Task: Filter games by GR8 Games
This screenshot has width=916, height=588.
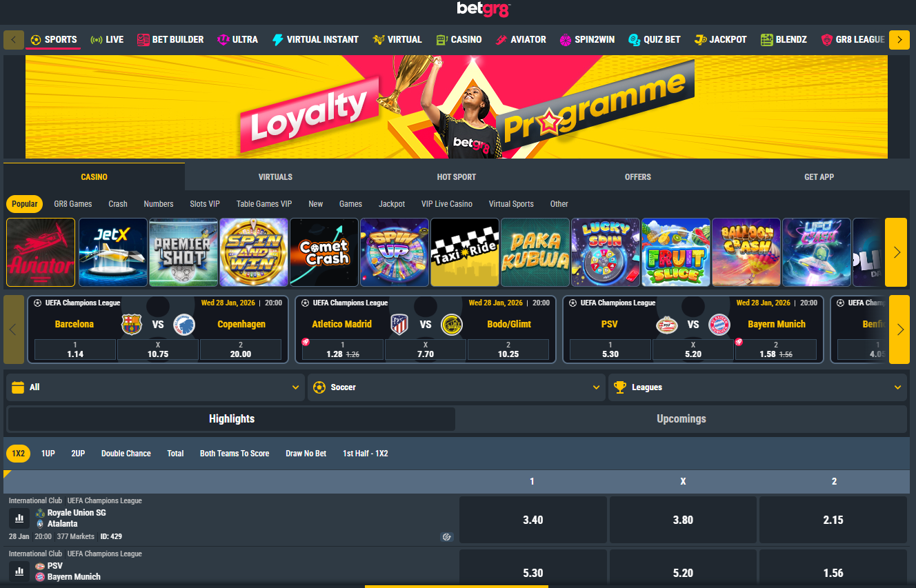Action: (73, 204)
